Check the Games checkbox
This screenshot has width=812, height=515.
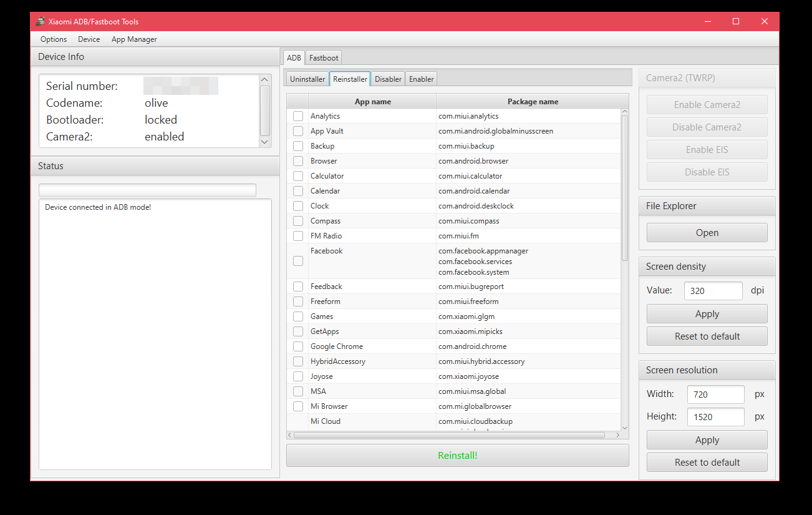pyautogui.click(x=298, y=316)
